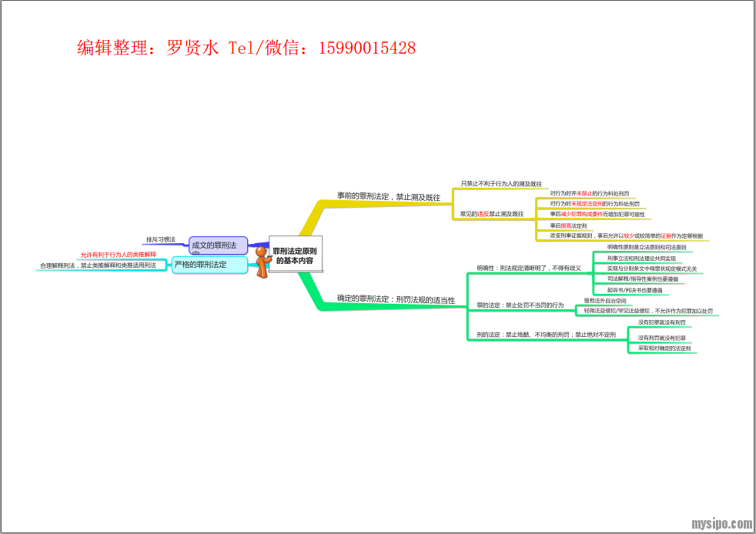Click the 留有法外自治空间 leaf
The width and height of the screenshot is (756, 534).
(604, 300)
